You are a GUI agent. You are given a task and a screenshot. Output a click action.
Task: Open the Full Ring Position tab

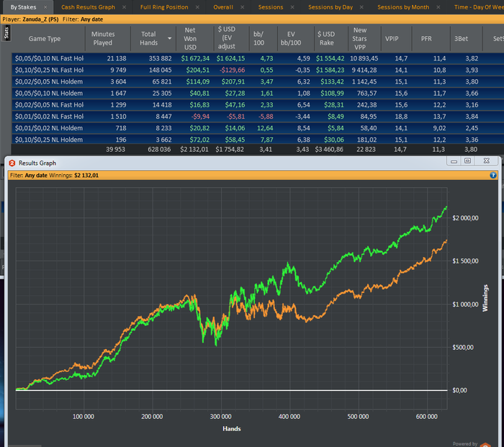click(x=164, y=7)
